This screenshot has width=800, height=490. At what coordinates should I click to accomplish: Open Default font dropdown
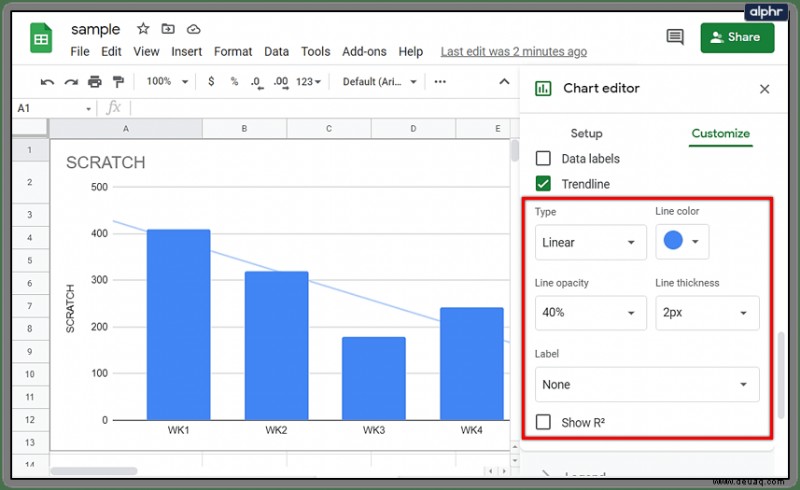380,82
